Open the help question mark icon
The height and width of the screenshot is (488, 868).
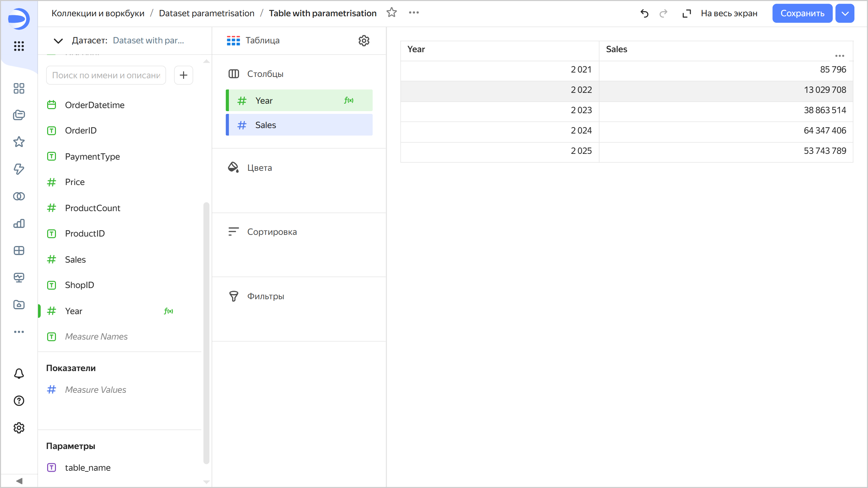click(19, 401)
